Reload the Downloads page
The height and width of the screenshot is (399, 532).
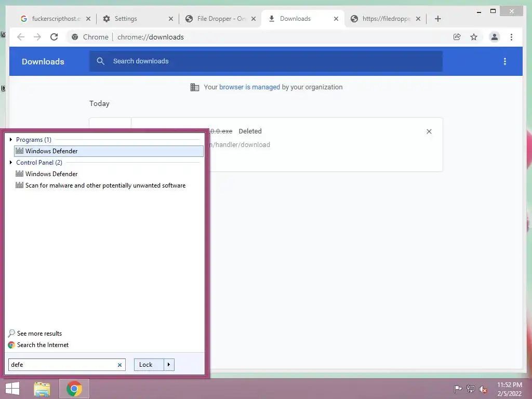(x=54, y=37)
